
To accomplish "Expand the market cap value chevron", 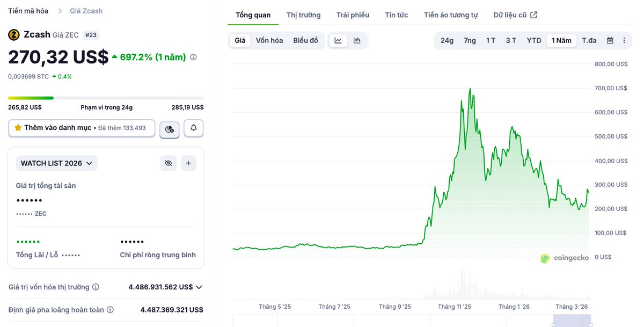I will (x=199, y=287).
